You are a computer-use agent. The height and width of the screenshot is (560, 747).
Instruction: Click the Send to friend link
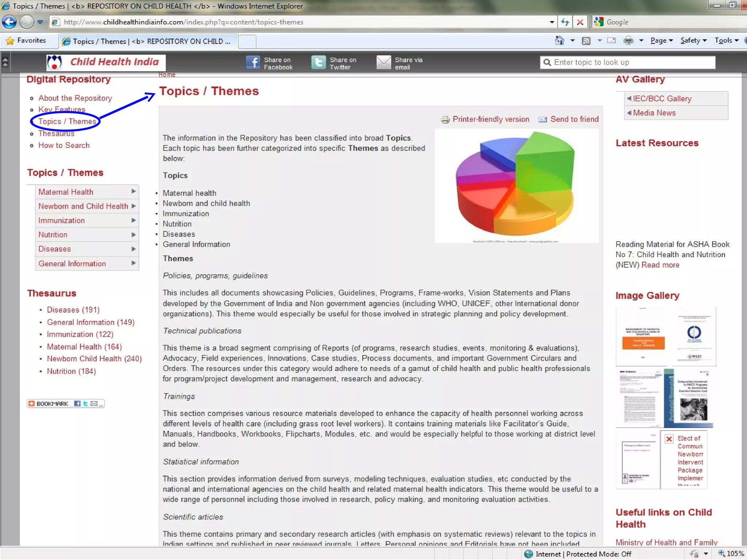tap(574, 119)
